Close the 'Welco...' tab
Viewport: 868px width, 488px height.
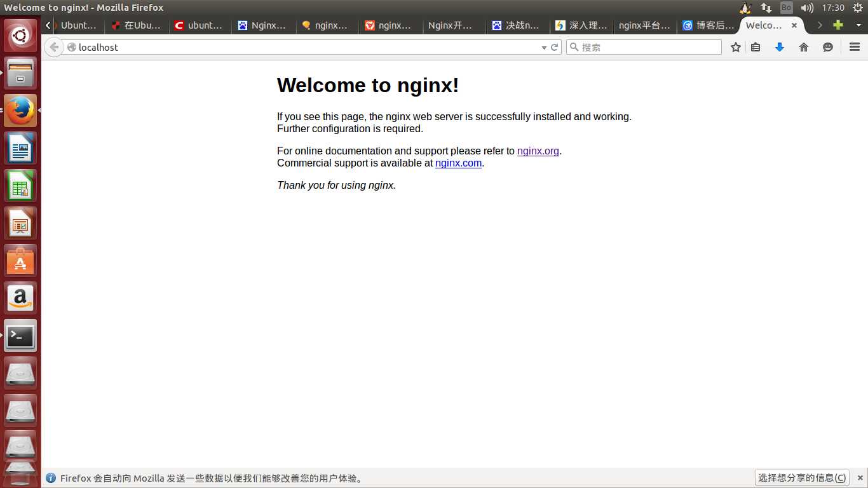click(x=794, y=25)
